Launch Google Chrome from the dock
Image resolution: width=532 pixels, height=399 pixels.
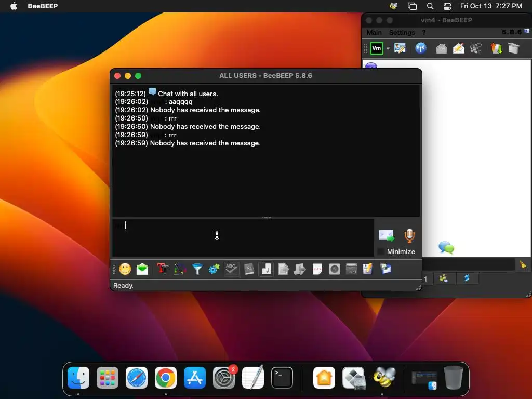pos(166,378)
